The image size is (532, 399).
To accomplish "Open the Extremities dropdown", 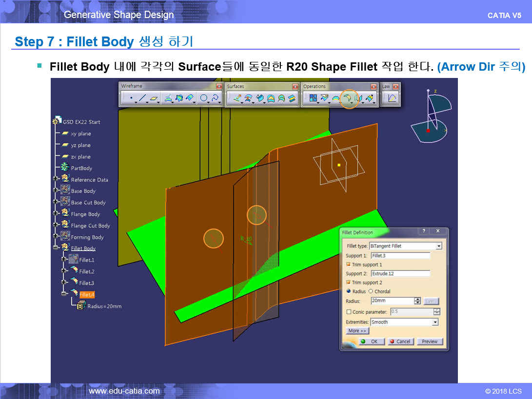I will (x=435, y=322).
